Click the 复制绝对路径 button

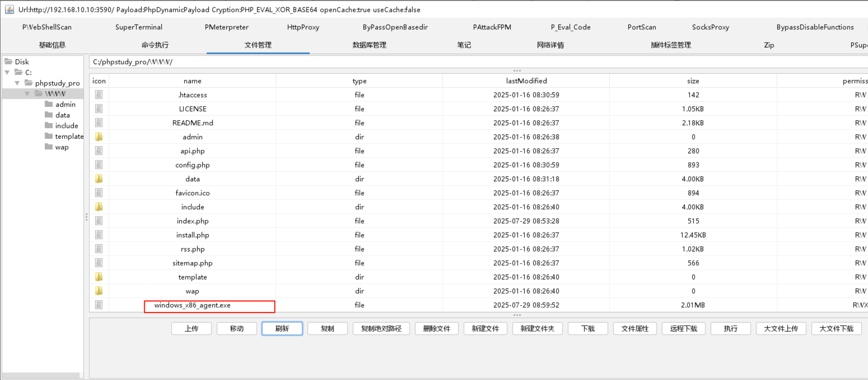(381, 328)
